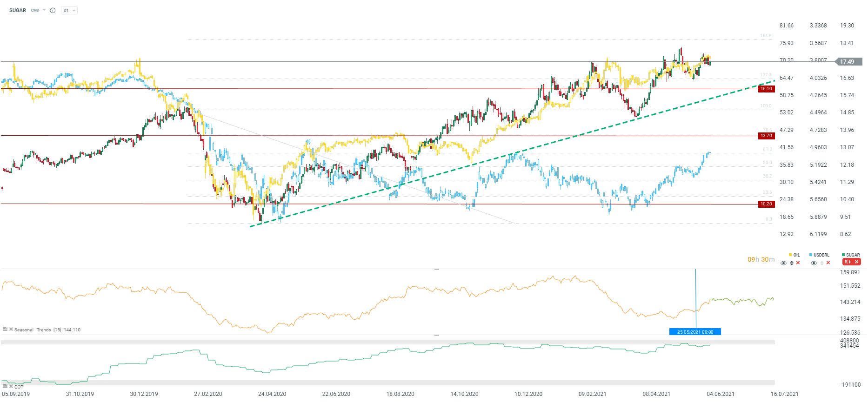Viewport: 868px width, 402px height.
Task: Click the 159.891 Seasonal Trends axis value
Action: pos(850,272)
